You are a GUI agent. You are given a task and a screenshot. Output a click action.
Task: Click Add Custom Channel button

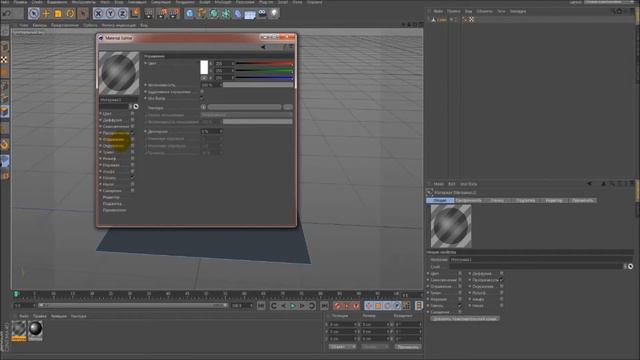click(465, 318)
